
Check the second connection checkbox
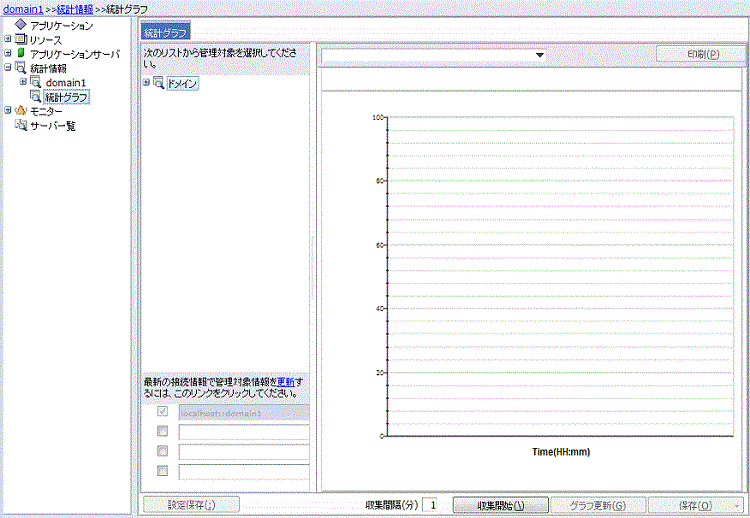click(x=163, y=431)
